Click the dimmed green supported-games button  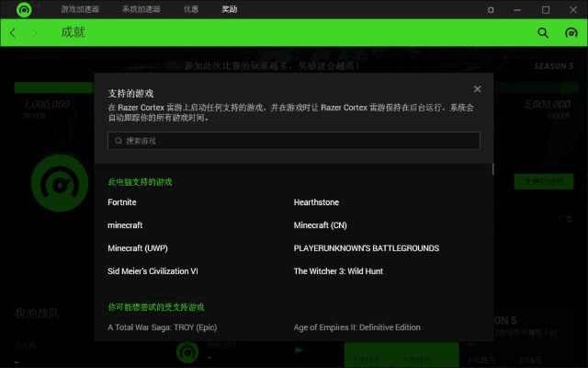pyautogui.click(x=543, y=182)
